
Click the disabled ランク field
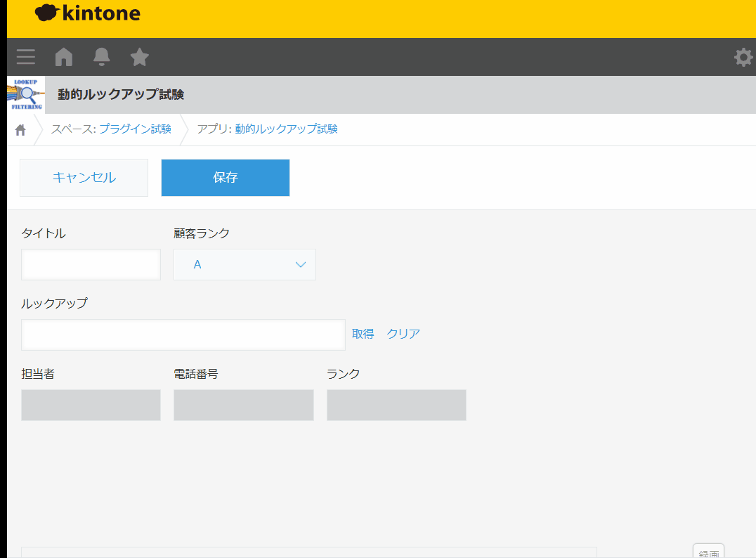(x=396, y=405)
